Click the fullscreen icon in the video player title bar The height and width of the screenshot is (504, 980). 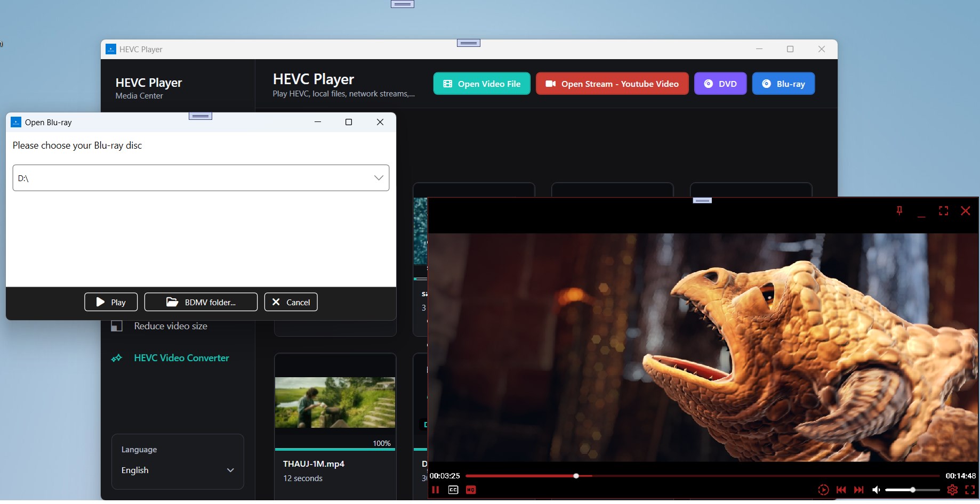tap(943, 211)
